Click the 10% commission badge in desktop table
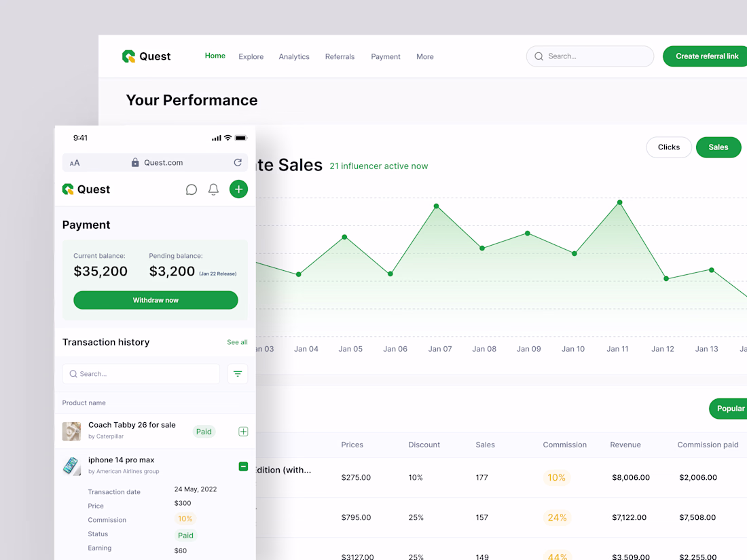 point(556,477)
